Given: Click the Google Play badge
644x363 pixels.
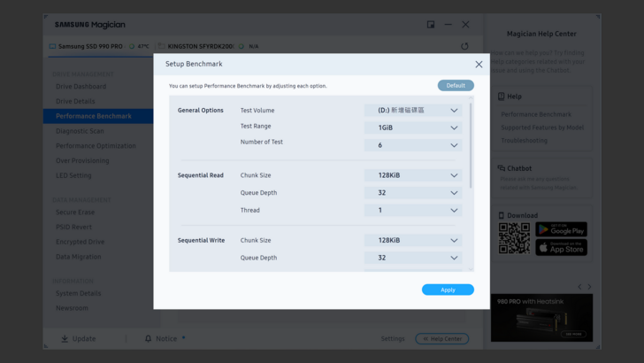Looking at the screenshot, I should click(x=561, y=229).
